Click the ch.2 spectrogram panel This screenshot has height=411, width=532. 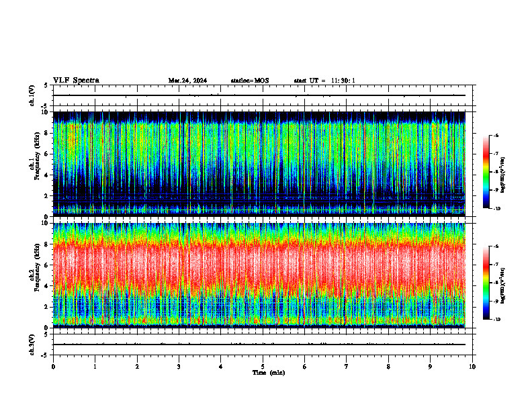click(x=259, y=275)
